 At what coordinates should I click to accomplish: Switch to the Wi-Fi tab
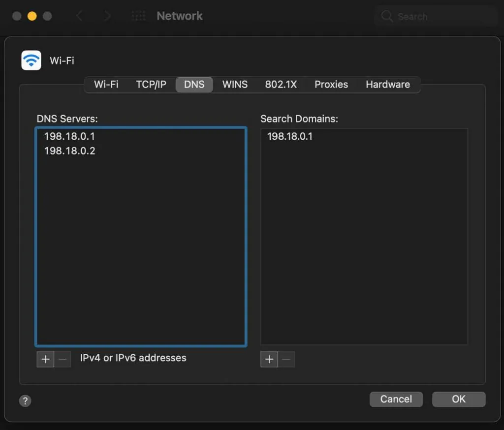(x=106, y=85)
